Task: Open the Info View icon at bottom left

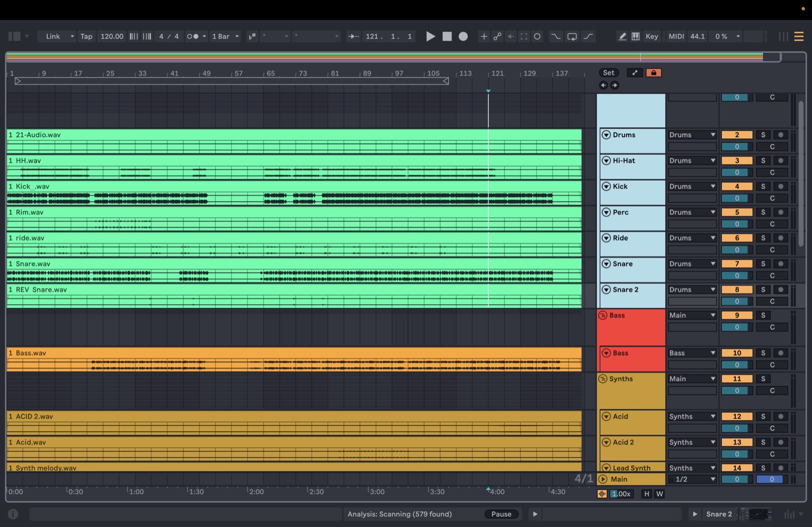Action: 13,514
